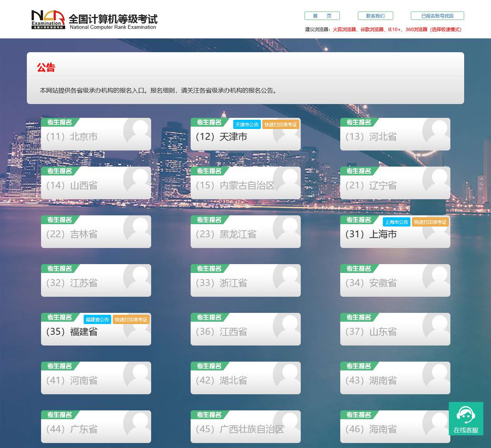Click the avatar icon on 黑龙江省 card
Screen dimensions: 491x448
(282, 228)
